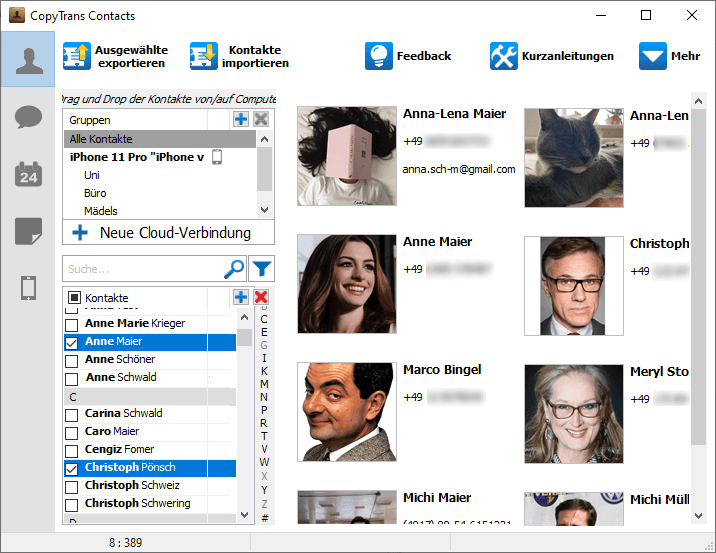Viewport: 716px width, 553px height.
Task: Export selected contacts via Ausgewählte exportieren
Action: (x=116, y=56)
